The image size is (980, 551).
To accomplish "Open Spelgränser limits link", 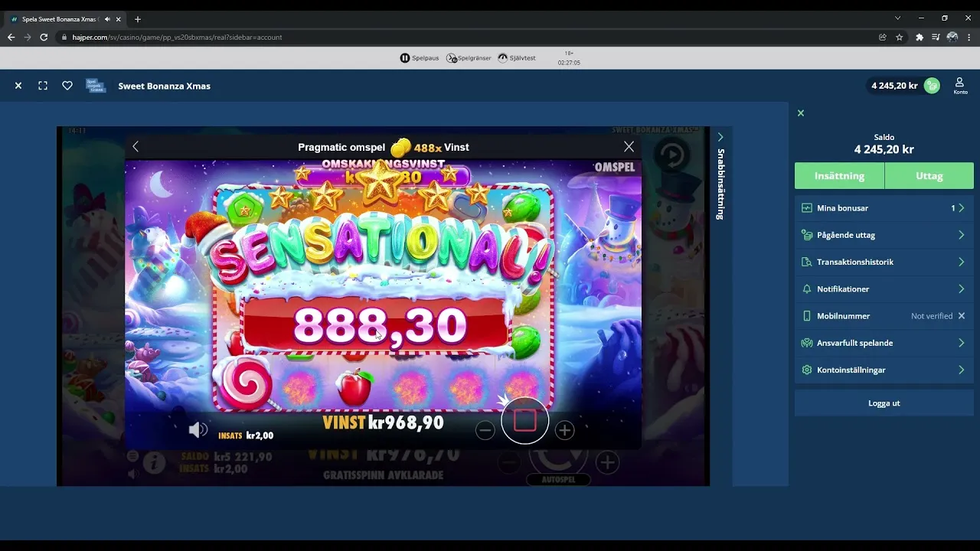I will click(469, 58).
